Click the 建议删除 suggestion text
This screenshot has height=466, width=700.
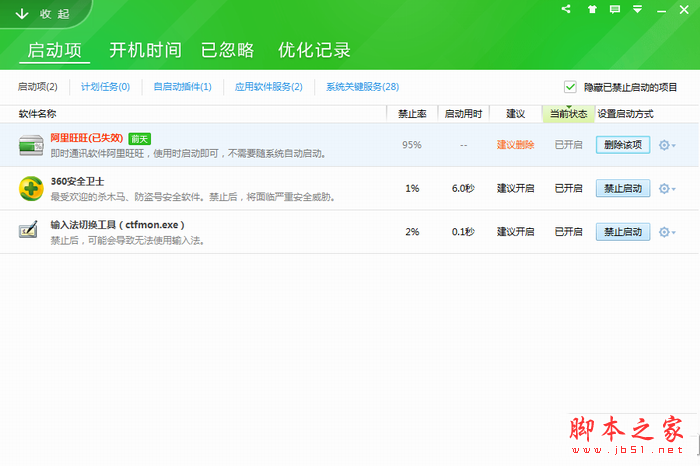(515, 145)
